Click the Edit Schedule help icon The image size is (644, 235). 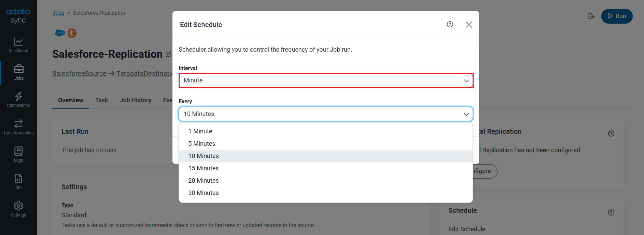450,24
